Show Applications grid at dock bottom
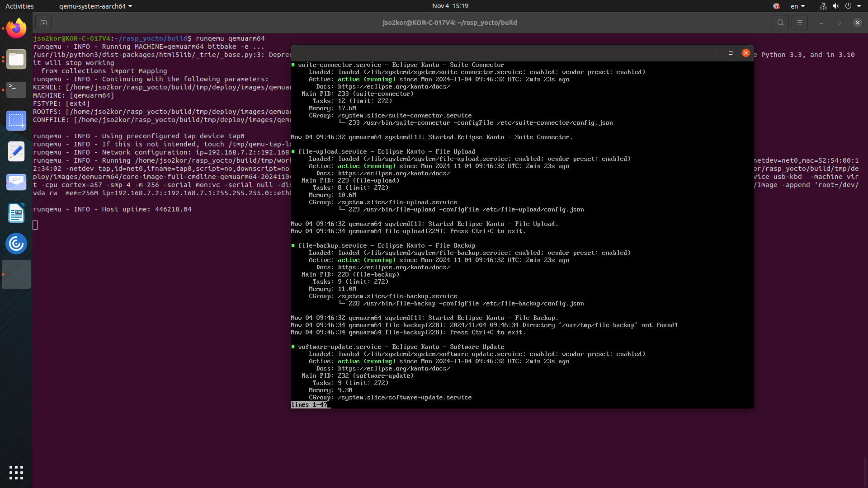868x488 pixels. (16, 473)
